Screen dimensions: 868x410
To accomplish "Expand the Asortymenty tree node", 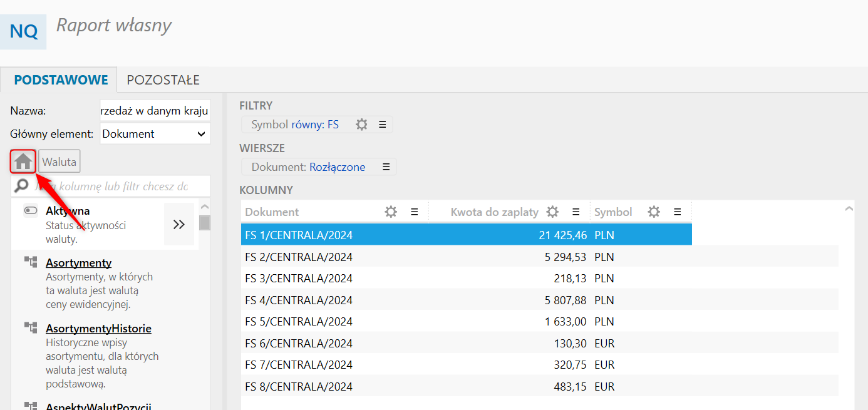I will 31,262.
